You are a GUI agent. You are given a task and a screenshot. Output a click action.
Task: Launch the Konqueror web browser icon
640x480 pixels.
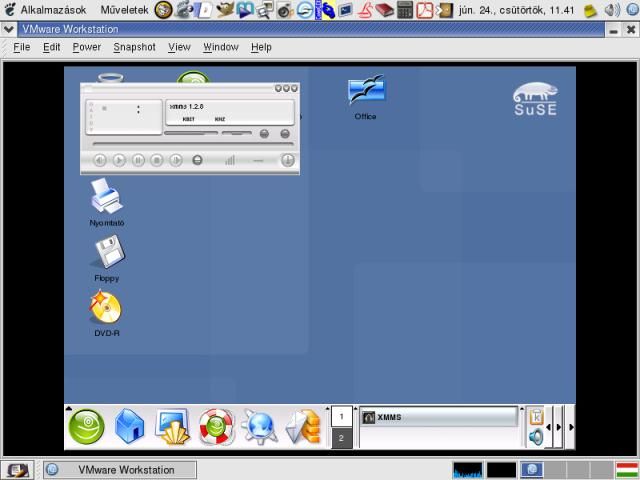(260, 427)
